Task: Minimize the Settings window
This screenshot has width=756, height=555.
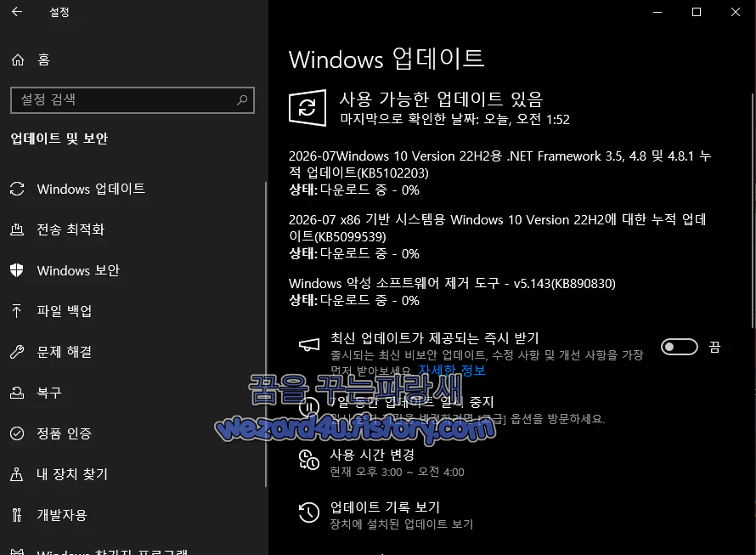Action: click(x=657, y=12)
